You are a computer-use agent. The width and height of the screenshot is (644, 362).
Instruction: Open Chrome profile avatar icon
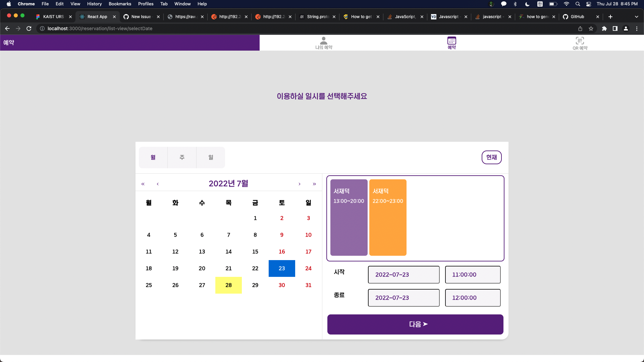click(x=626, y=28)
